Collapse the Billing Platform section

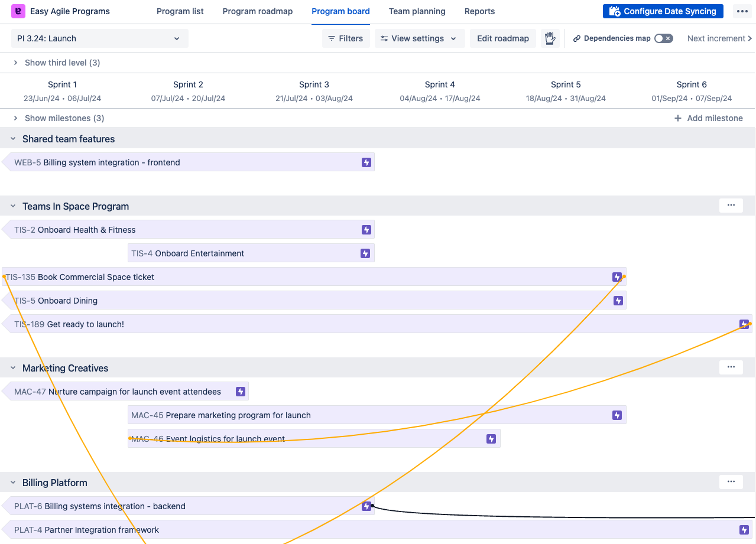coord(12,483)
